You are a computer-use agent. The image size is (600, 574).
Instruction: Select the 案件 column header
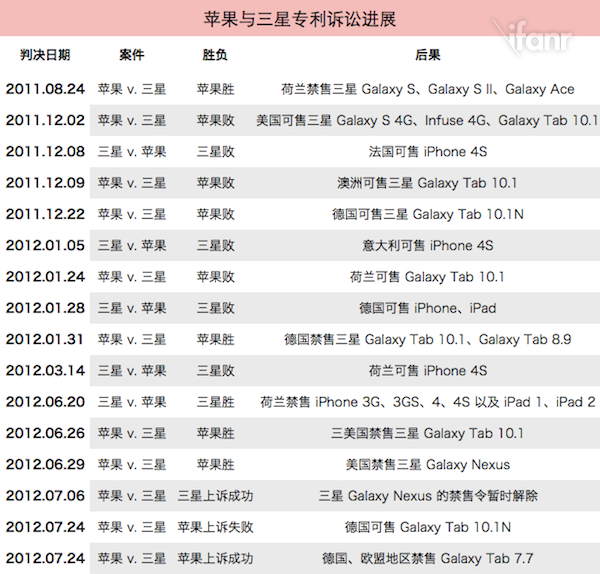pyautogui.click(x=131, y=54)
